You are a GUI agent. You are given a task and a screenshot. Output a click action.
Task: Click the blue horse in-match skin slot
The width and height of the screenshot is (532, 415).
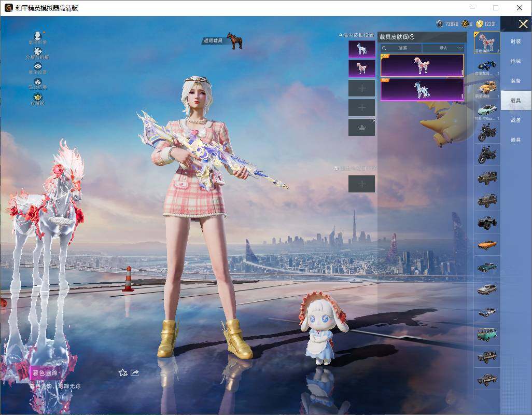coord(362,49)
